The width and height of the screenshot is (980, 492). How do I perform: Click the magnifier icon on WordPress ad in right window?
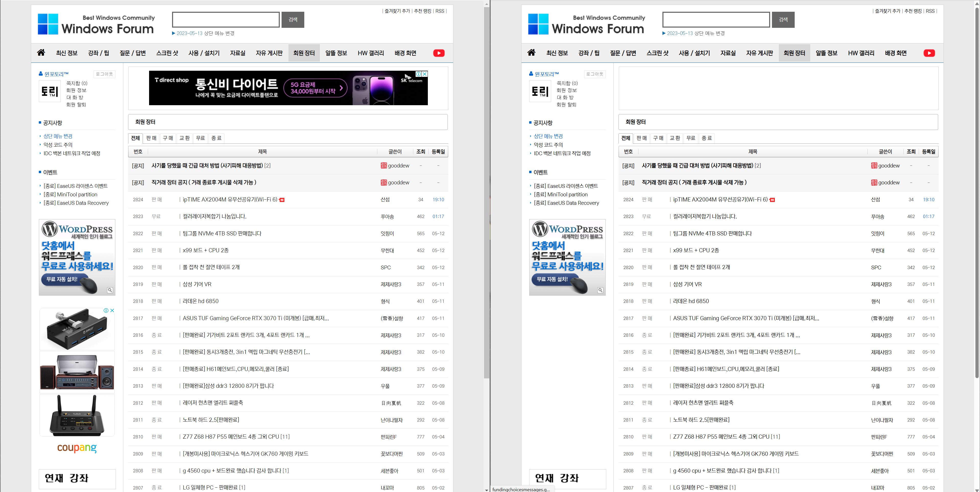coord(600,290)
